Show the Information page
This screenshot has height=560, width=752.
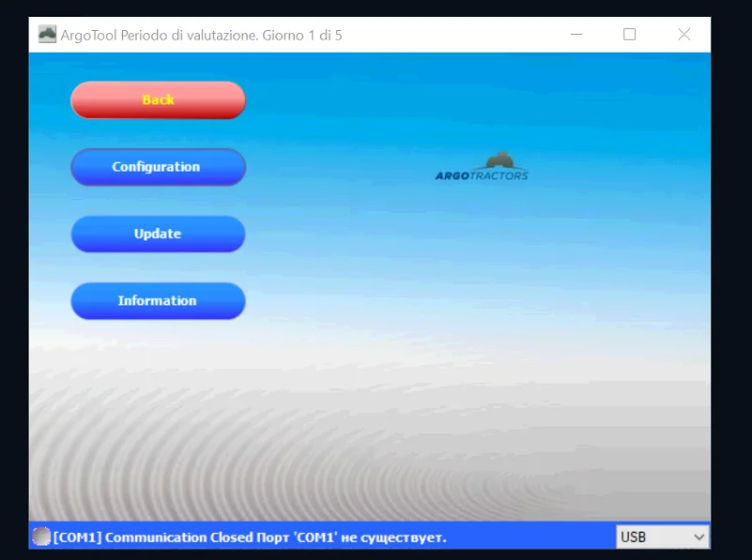(x=158, y=301)
